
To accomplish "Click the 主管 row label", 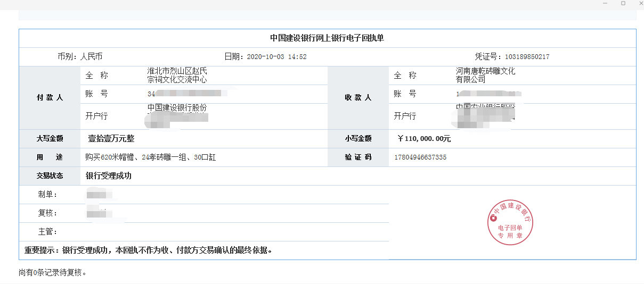I will [x=47, y=232].
